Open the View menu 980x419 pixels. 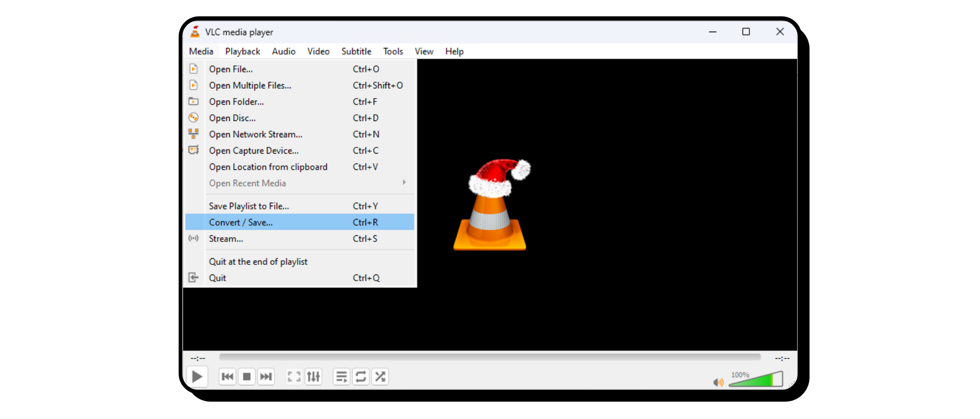coord(424,51)
